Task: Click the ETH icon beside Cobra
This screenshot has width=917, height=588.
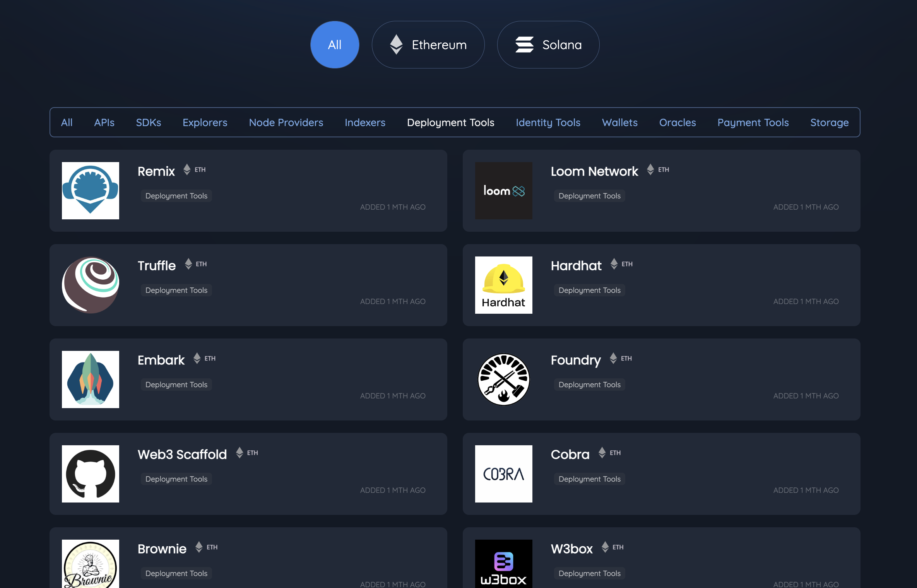Action: tap(602, 453)
